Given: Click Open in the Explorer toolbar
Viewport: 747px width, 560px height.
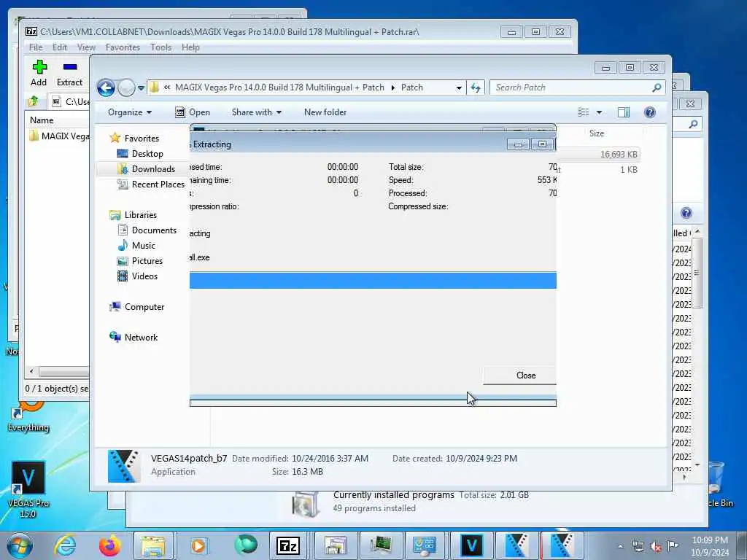Looking at the screenshot, I should (193, 112).
